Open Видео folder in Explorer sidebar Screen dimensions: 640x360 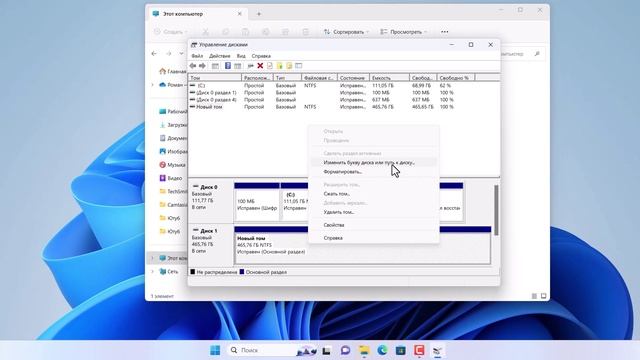click(x=171, y=178)
